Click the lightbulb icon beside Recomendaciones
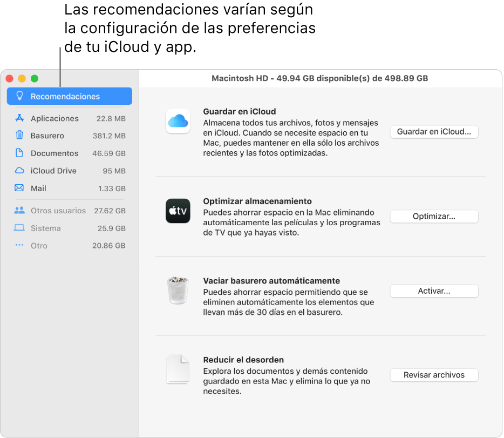The image size is (504, 438). 19,96
